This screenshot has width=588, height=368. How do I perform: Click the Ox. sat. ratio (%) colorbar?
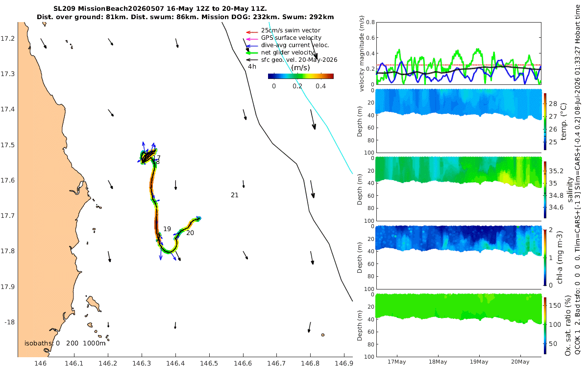545,325
